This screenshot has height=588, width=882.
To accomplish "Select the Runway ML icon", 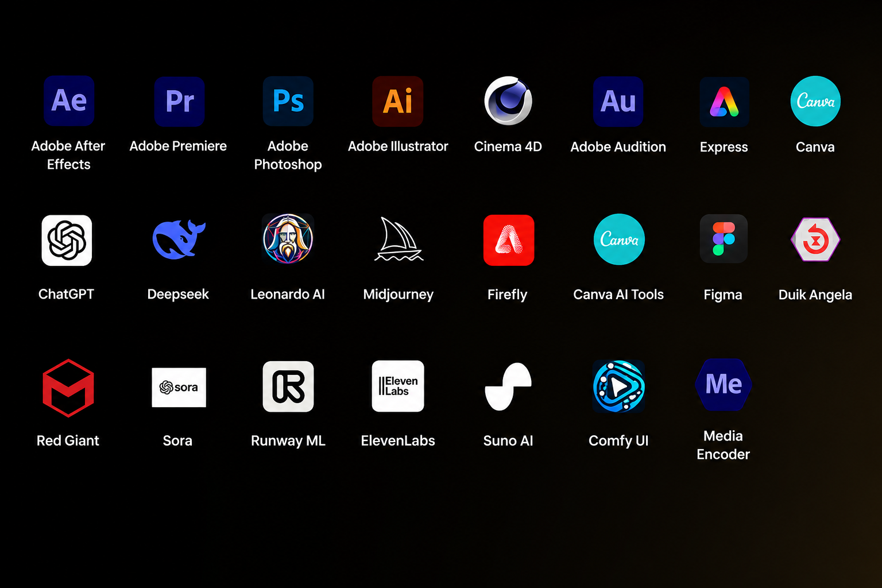I will coord(288,386).
